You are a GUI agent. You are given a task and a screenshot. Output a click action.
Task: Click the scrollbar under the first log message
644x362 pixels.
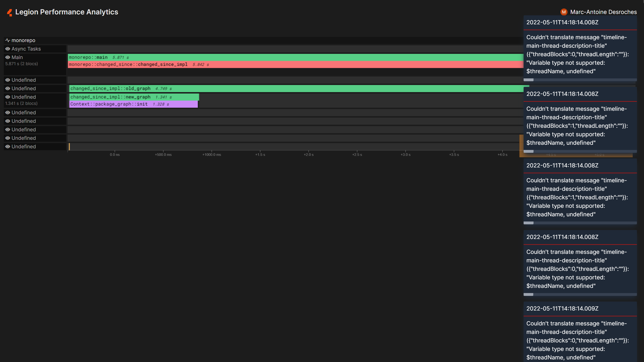[529, 80]
